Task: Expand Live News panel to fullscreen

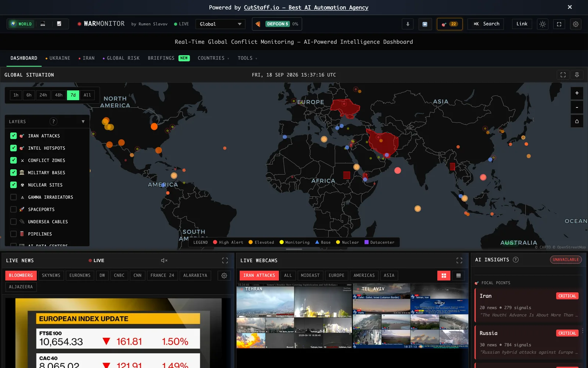Action: point(225,261)
